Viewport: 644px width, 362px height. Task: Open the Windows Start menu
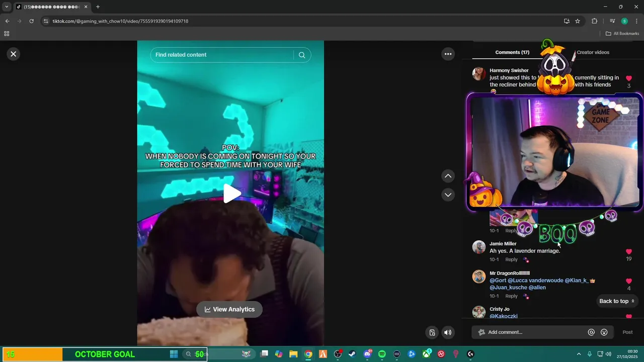pyautogui.click(x=174, y=354)
